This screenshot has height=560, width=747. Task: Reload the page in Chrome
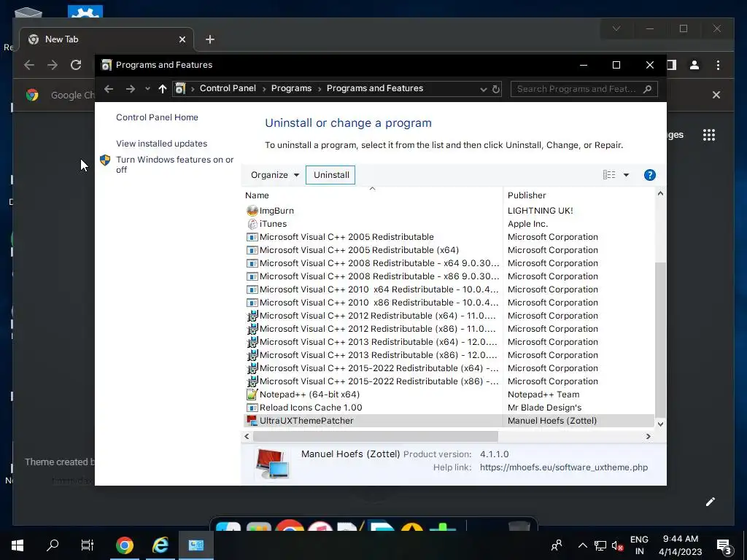[x=75, y=65]
